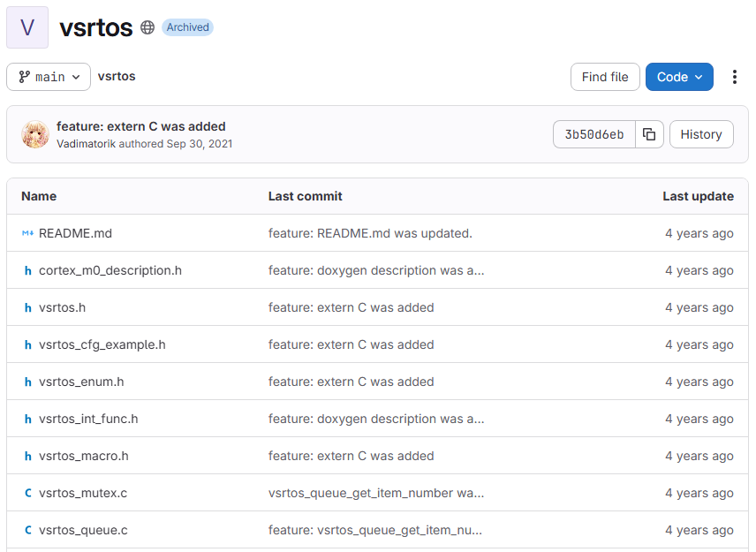Expand the main branch selector dropdown
This screenshot has width=756, height=552.
(49, 77)
